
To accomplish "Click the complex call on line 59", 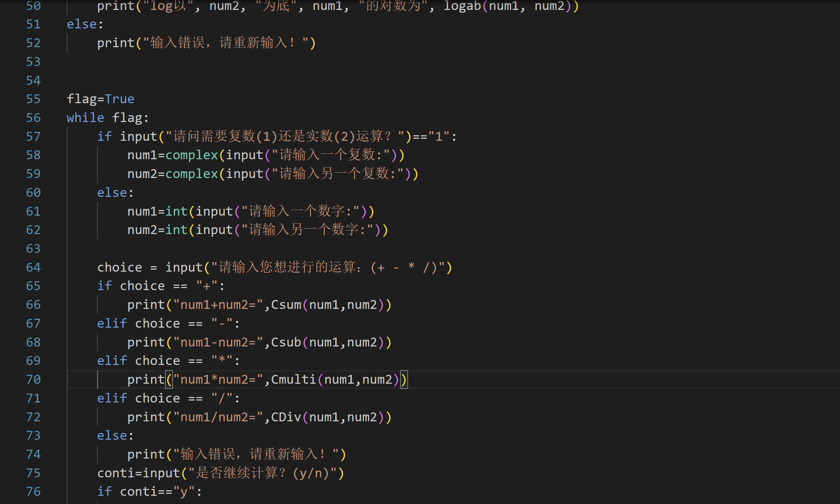I will point(191,174).
